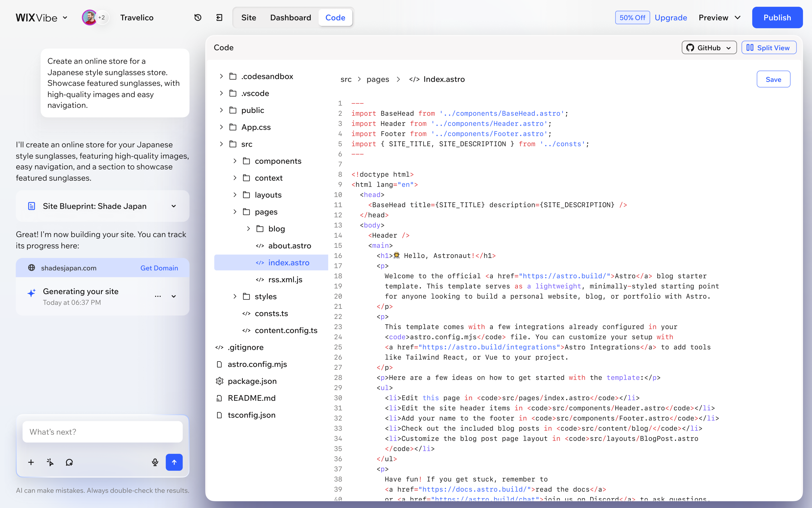This screenshot has height=508, width=812.
Task: Focus the What's next? input field
Action: click(103, 432)
